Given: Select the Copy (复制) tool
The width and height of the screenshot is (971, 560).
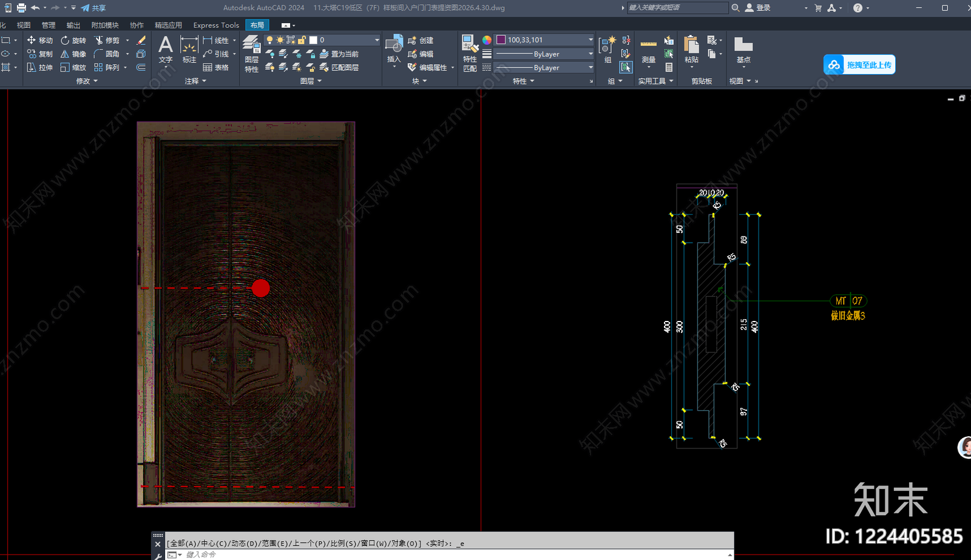Looking at the screenshot, I should (39, 54).
